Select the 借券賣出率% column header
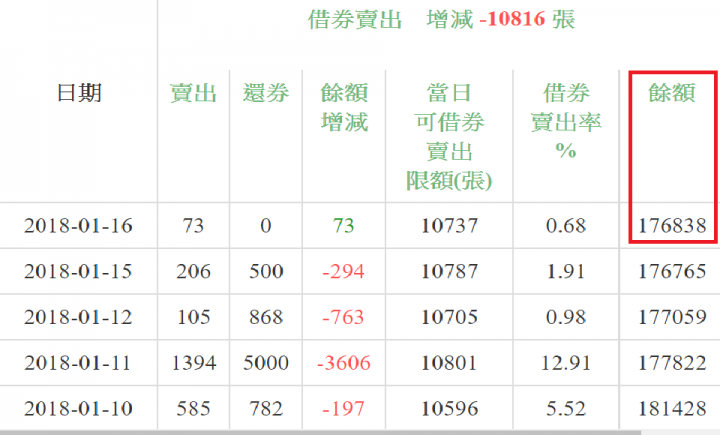Screen dimensions: 720x435 tap(566, 121)
